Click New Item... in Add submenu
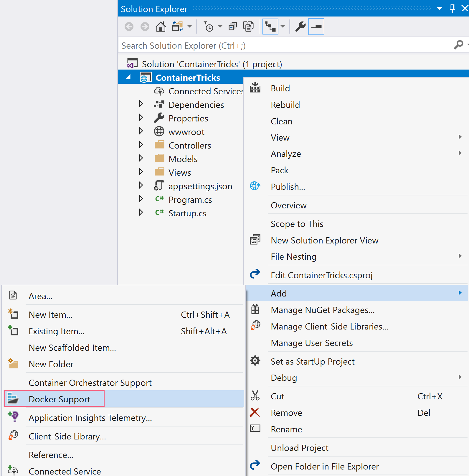The image size is (469, 476). pos(124,314)
